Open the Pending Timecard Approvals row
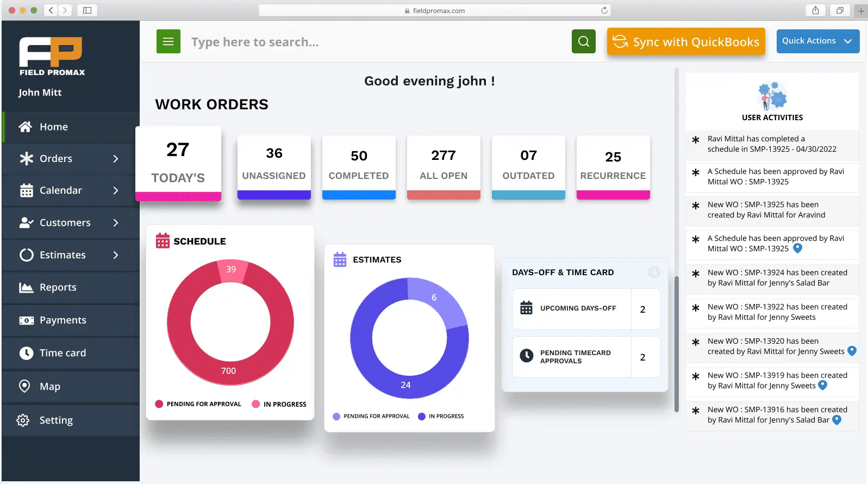Viewport: 868px width, 484px height. (586, 357)
